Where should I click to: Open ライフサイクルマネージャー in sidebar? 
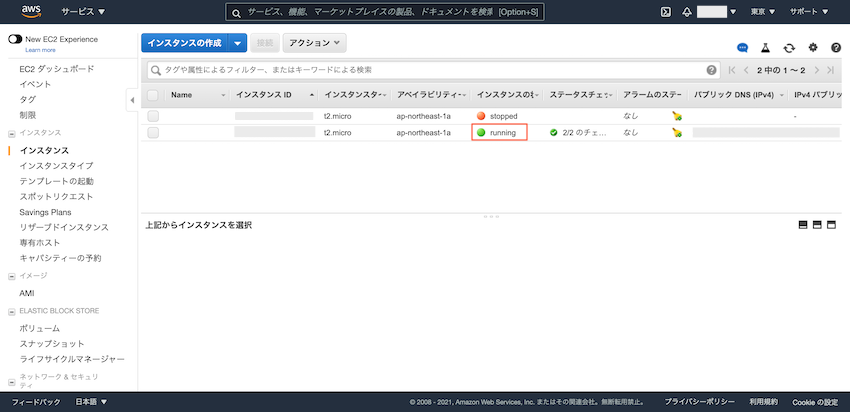pos(72,359)
